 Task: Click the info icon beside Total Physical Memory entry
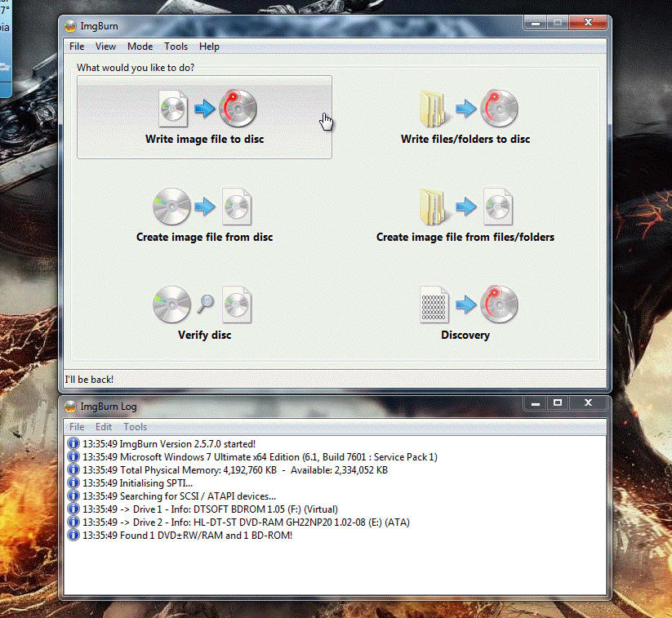click(73, 469)
